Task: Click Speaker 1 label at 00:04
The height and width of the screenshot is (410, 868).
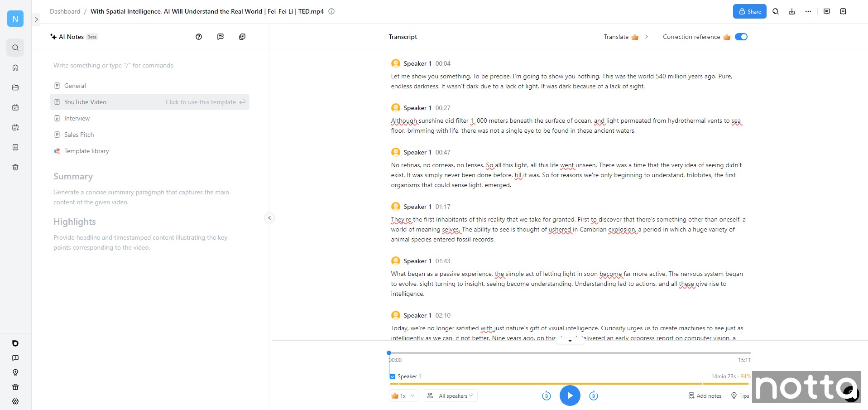Action: [x=417, y=63]
